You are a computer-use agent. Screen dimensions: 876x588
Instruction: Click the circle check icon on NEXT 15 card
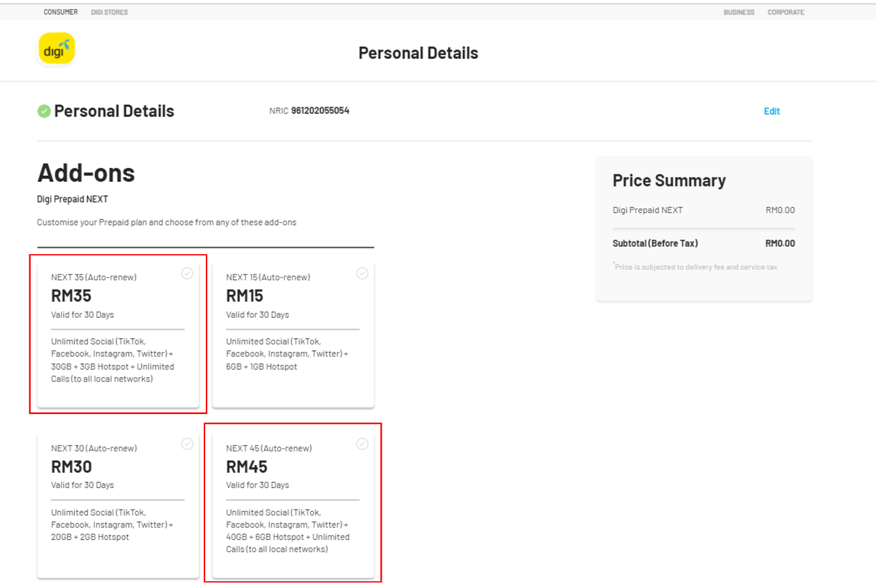[x=362, y=273]
